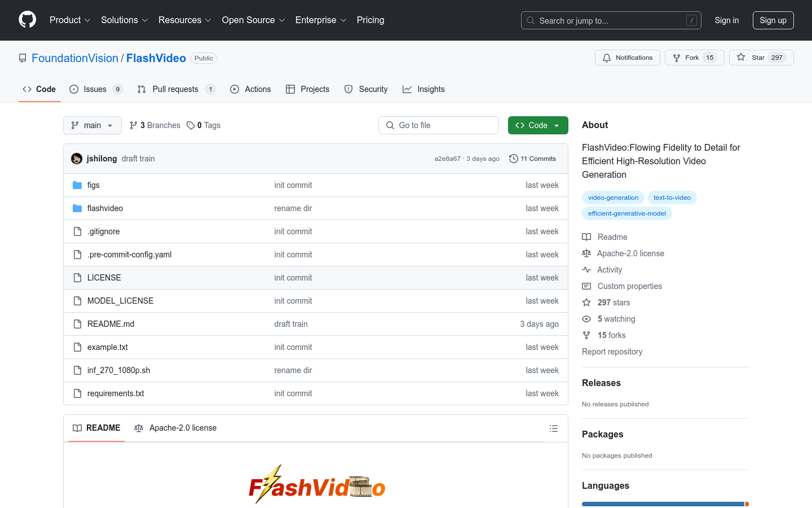Screen dimensions: 812x508
Task: Click the FlashVideo logo image
Action: (317, 485)
